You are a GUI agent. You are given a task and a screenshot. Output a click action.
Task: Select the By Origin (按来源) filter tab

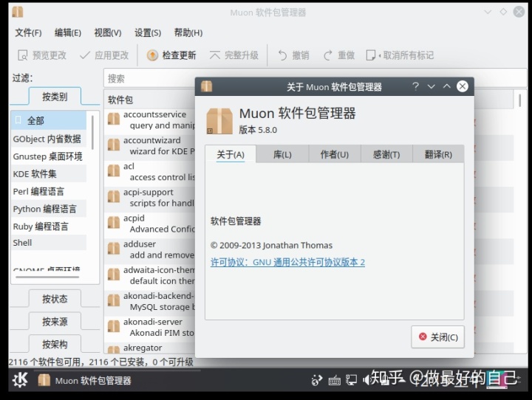coord(55,321)
